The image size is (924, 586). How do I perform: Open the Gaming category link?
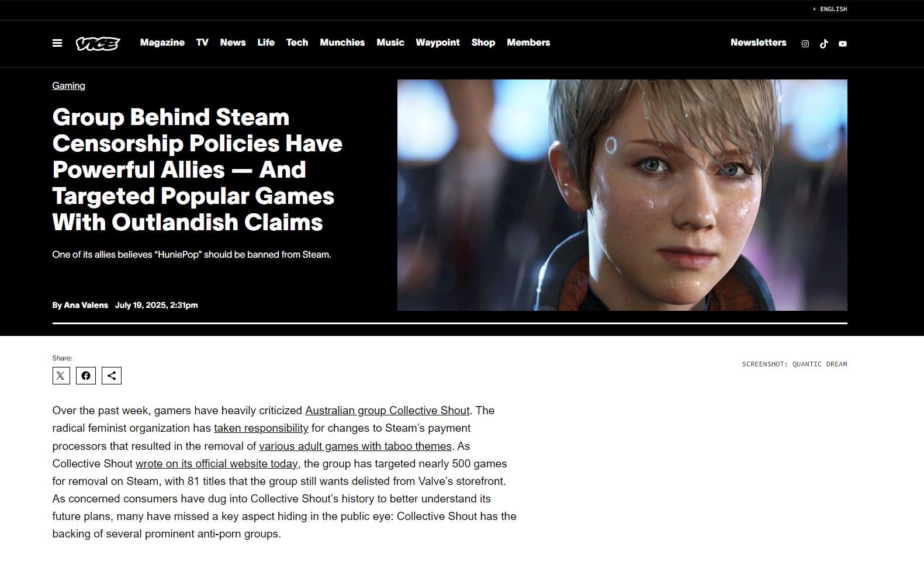click(x=68, y=86)
